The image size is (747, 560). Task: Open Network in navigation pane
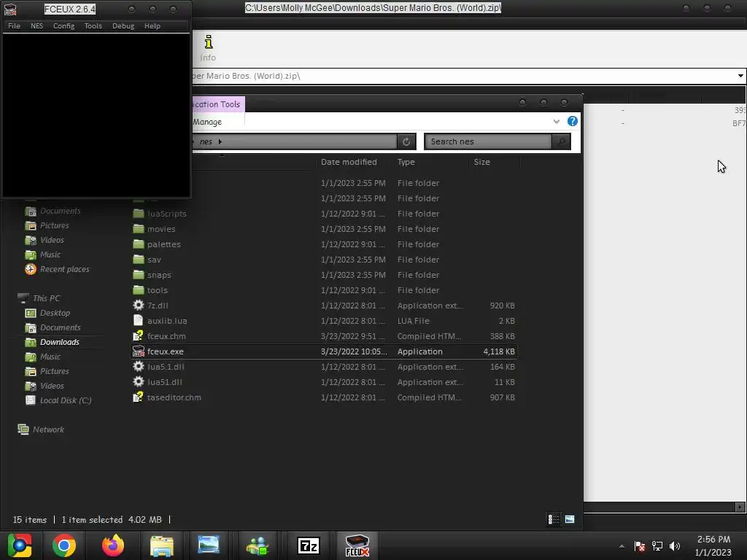pos(48,429)
